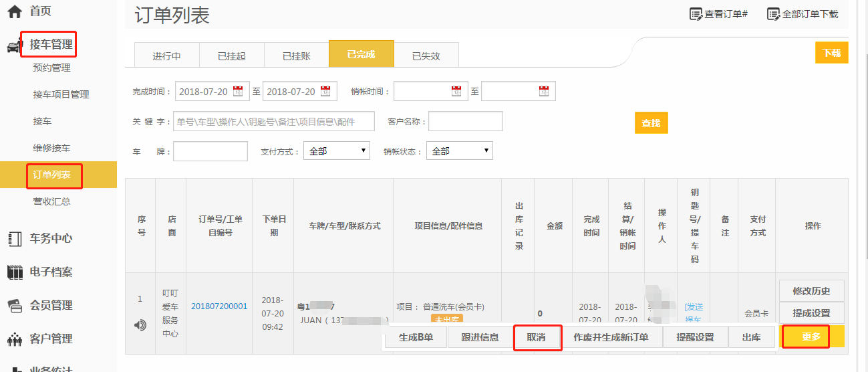The width and height of the screenshot is (868, 372).
Task: Click the 关键字 keyword search field
Action: coord(274,122)
